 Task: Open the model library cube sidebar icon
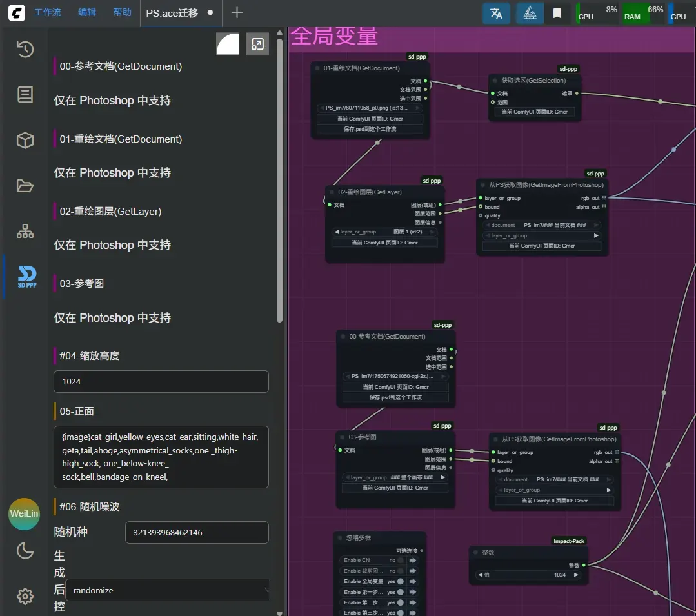coord(25,140)
